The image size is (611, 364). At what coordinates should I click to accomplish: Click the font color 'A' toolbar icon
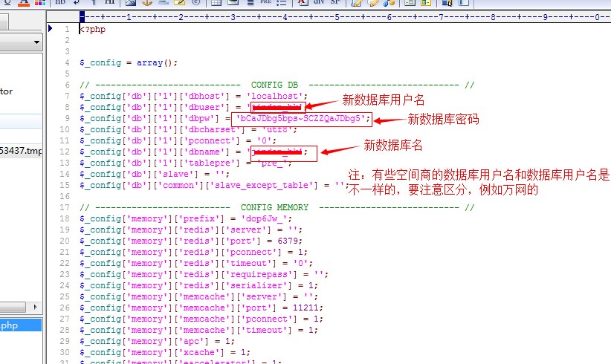click(x=22, y=3)
